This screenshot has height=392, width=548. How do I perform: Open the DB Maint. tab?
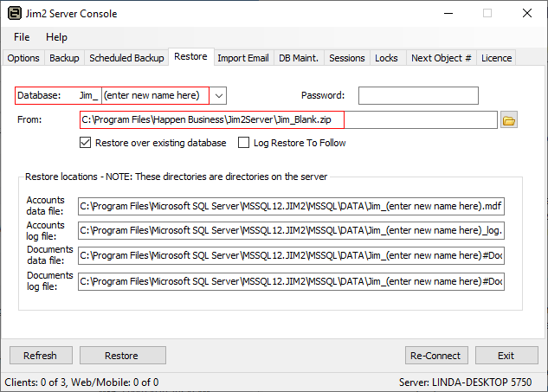(299, 58)
